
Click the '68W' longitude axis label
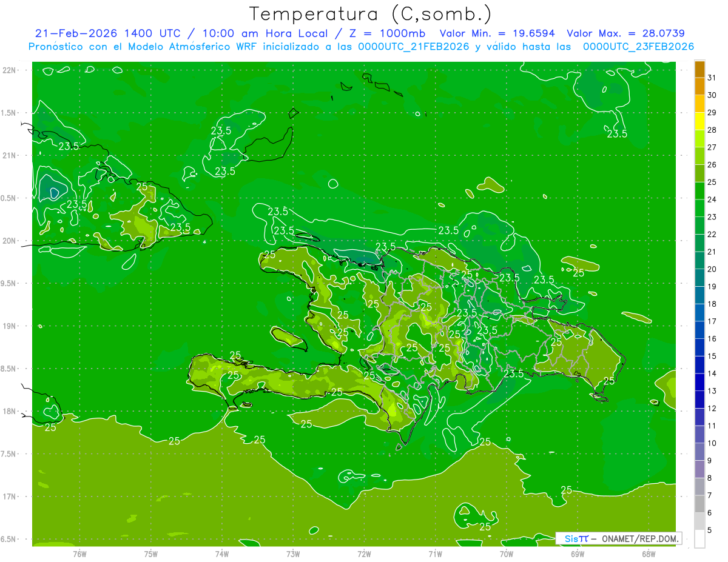(649, 554)
